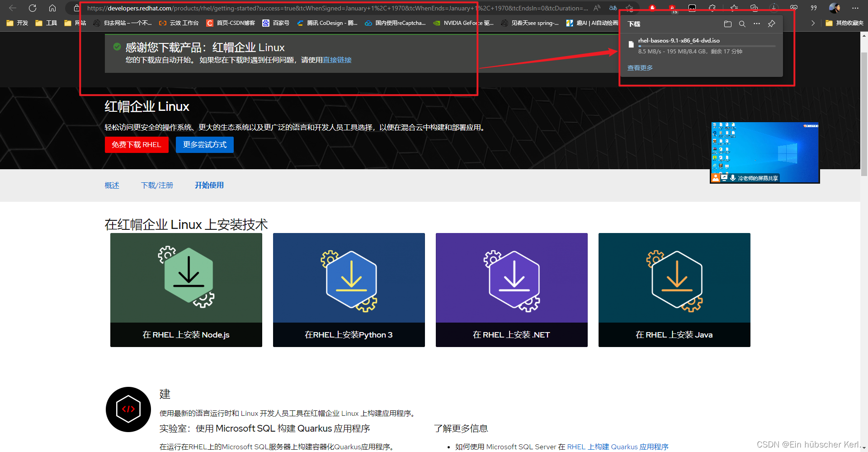Image resolution: width=868 pixels, height=452 pixels.
Task: Open RHEL 上构建 Quarkus 应用程序 link
Action: (618, 447)
